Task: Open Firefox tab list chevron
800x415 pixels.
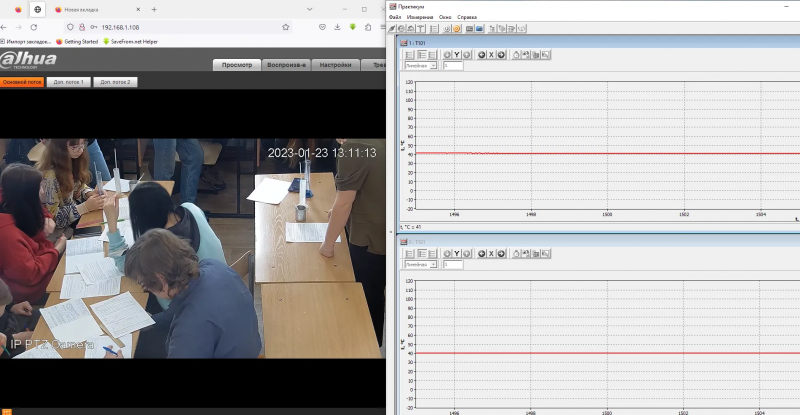Action: pos(309,9)
